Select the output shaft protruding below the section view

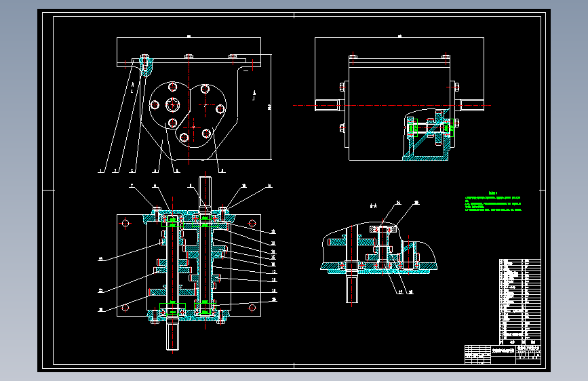coord(172,336)
